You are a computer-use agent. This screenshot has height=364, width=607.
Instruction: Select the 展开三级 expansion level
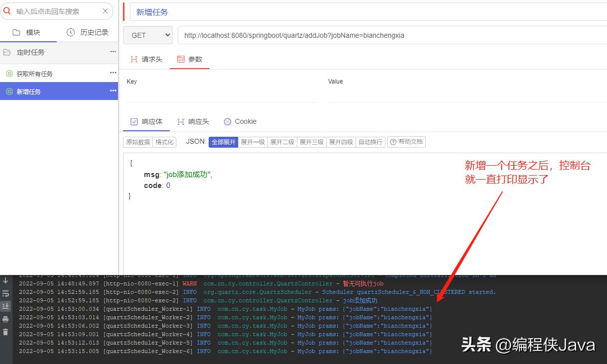(x=312, y=142)
